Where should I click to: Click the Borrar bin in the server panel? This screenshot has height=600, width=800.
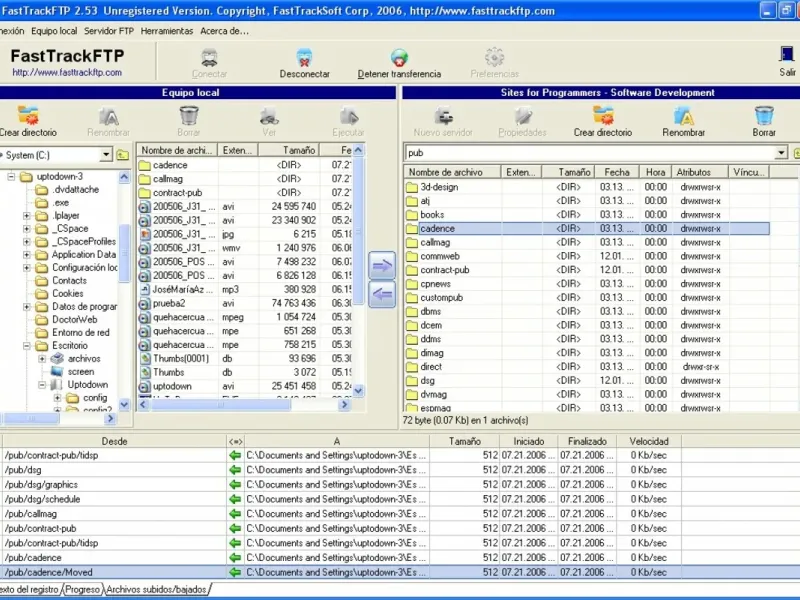click(764, 115)
